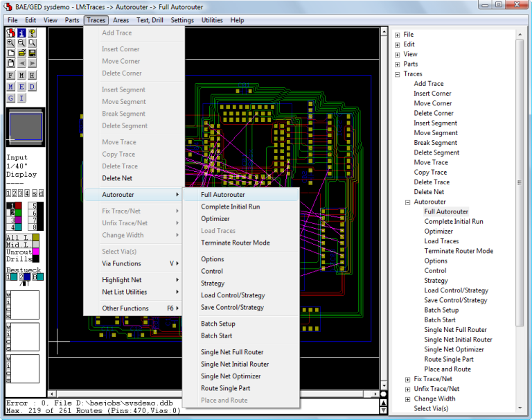Click the blank page new file icon
532x420 pixels.
pos(11,53)
